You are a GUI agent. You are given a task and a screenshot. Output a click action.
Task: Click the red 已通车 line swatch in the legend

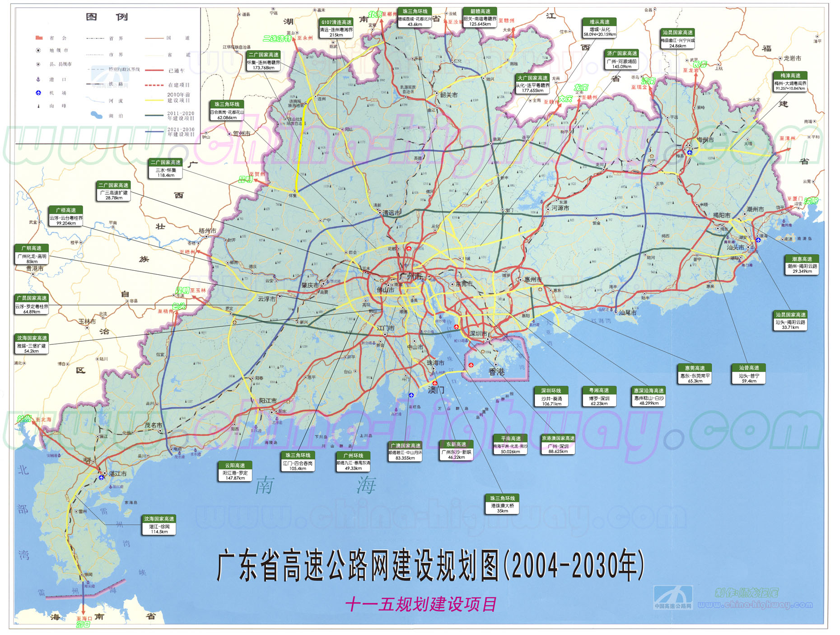click(154, 71)
